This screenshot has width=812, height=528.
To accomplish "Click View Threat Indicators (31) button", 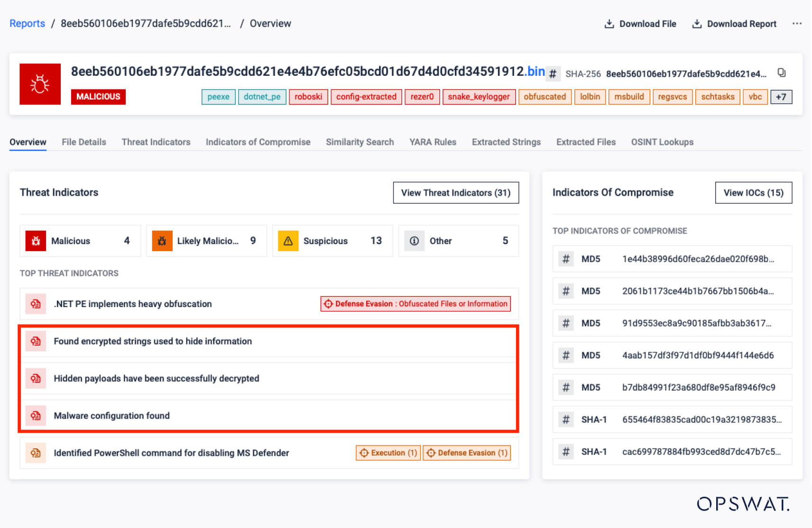I will (455, 192).
